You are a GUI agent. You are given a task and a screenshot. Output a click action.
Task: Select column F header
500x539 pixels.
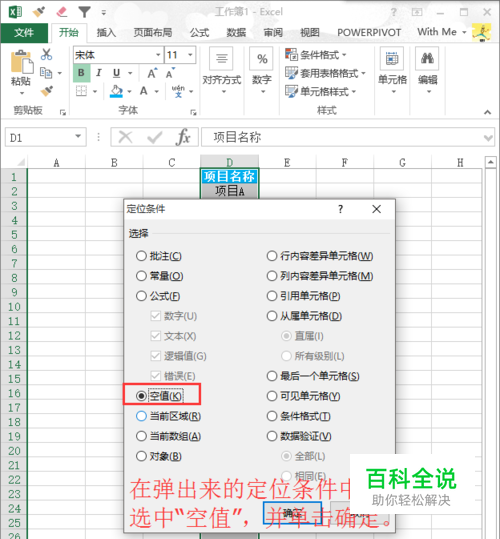point(345,162)
